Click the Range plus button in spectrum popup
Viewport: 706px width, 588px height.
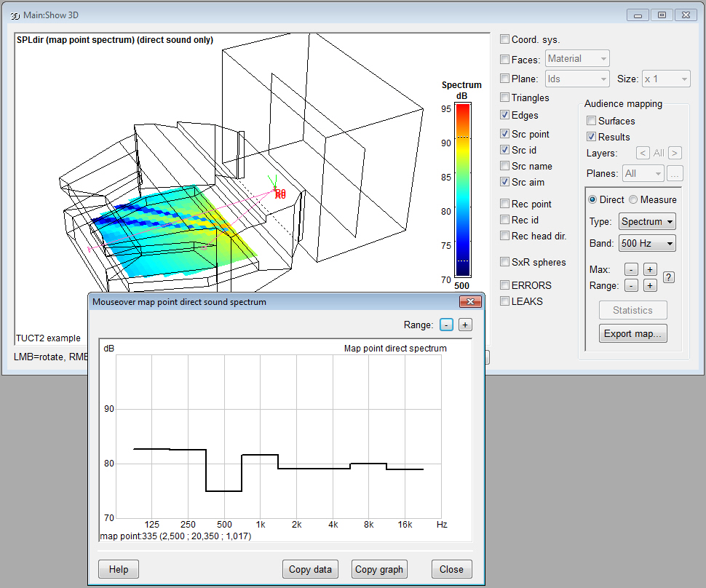[465, 325]
